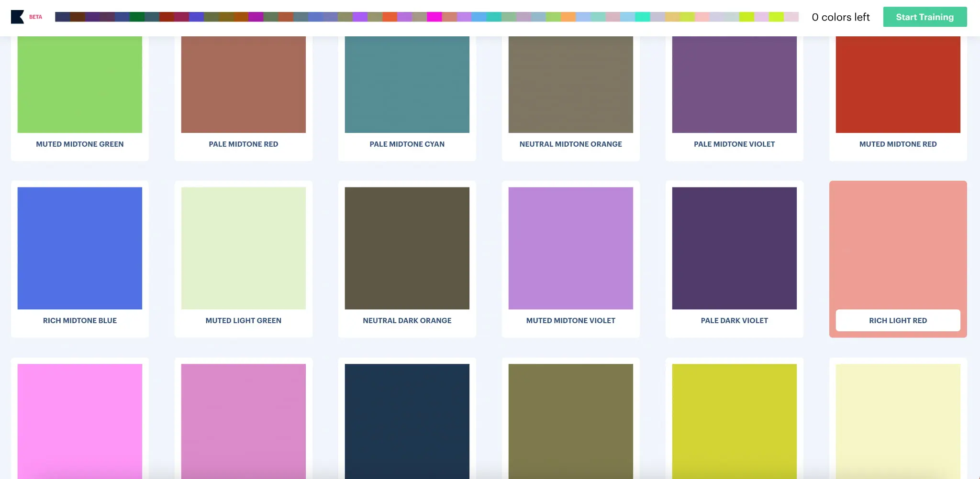The width and height of the screenshot is (980, 479).
Task: Click the PALE MIDTONE VIOLET color card
Action: point(734,84)
